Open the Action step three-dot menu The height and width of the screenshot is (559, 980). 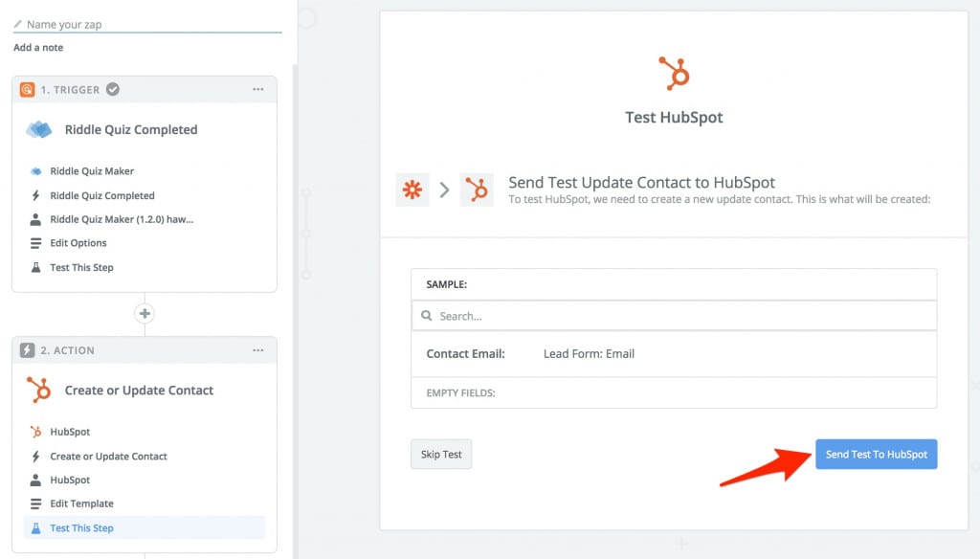click(x=258, y=350)
